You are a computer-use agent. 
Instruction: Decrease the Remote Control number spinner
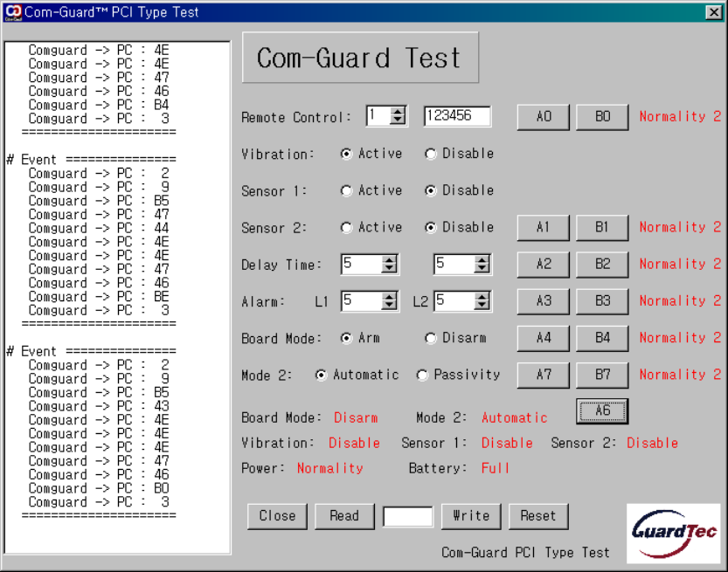coord(398,120)
